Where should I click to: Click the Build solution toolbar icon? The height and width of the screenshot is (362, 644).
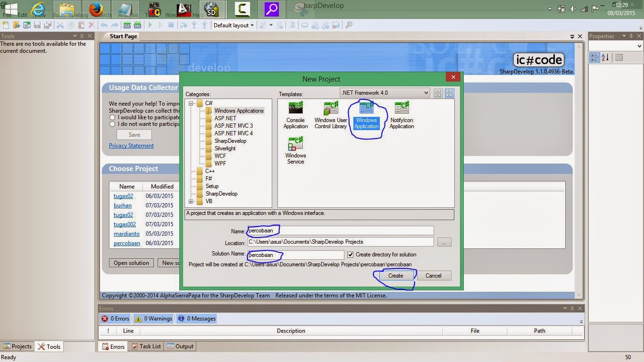[127, 25]
